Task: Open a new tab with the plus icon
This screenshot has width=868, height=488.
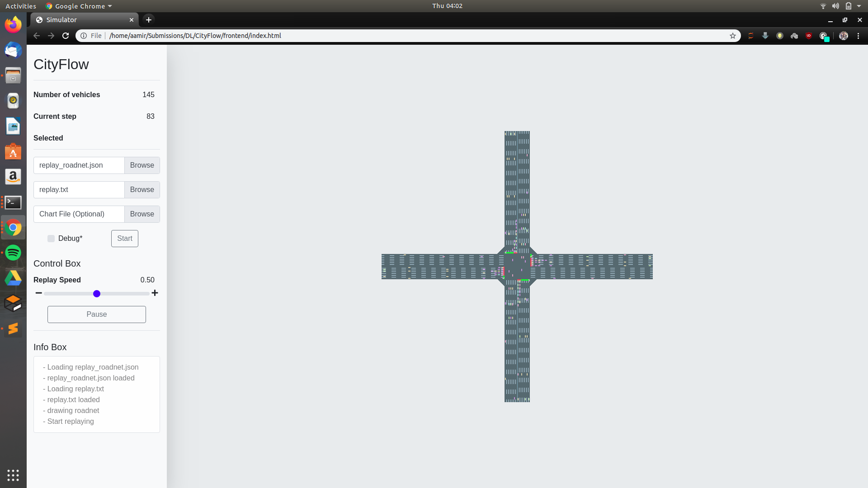Action: tap(148, 20)
